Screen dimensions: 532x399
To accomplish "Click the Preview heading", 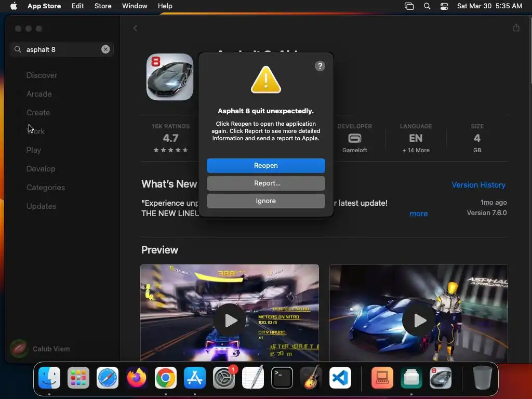I will (x=159, y=250).
